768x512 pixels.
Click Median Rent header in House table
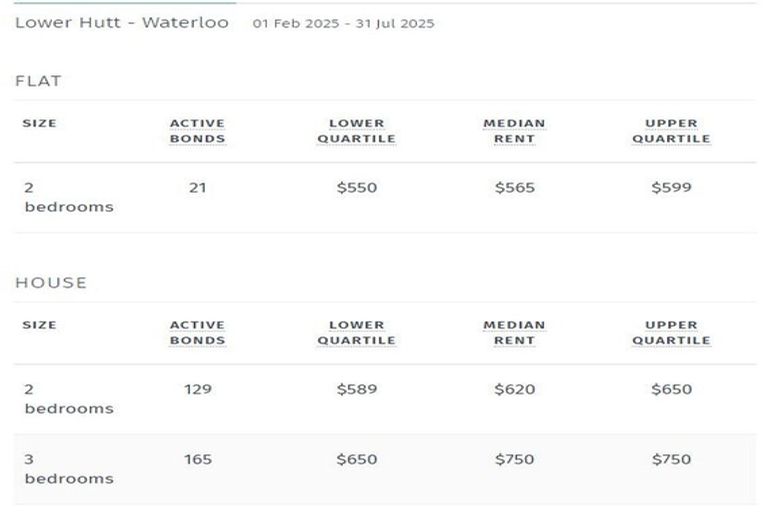point(514,332)
